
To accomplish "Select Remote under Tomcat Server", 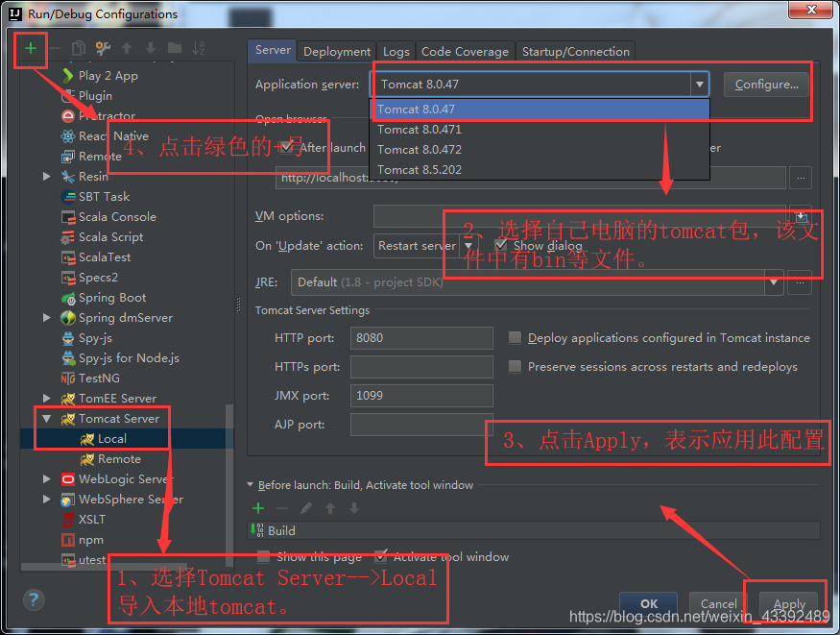I will tap(119, 459).
